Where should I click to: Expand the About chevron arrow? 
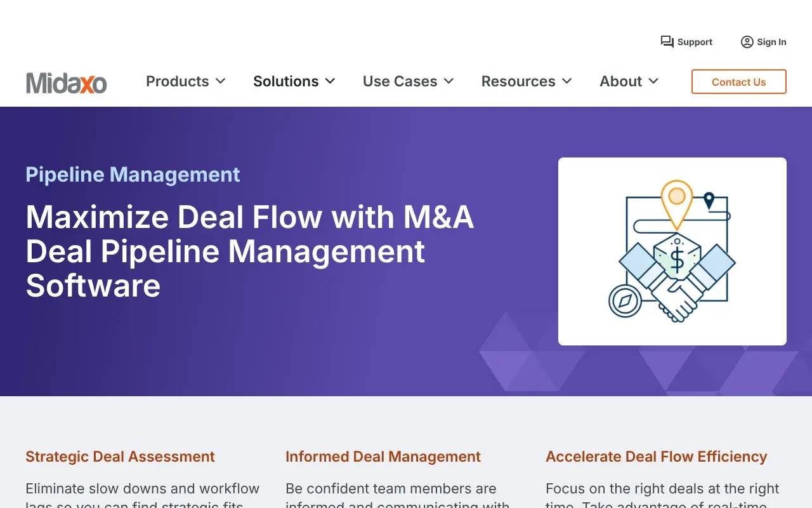pos(653,81)
